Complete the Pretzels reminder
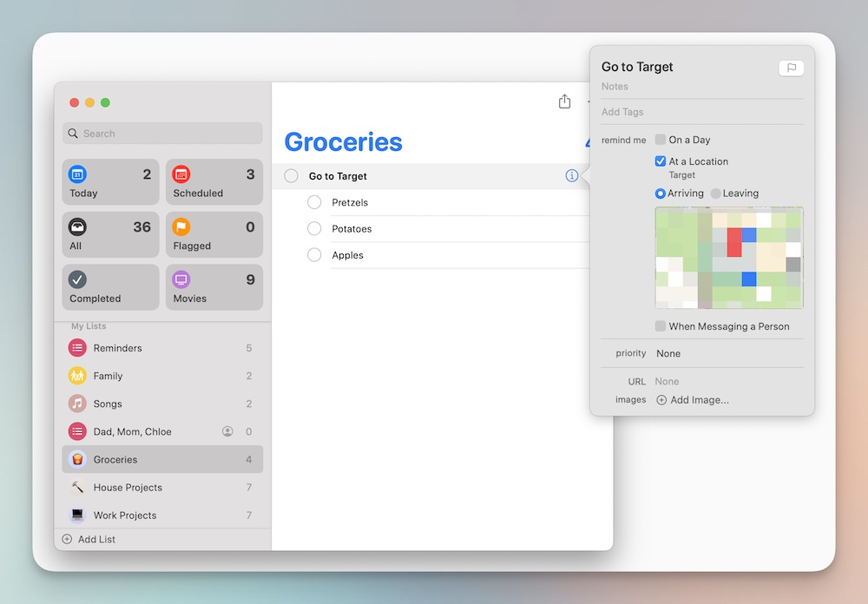The width and height of the screenshot is (868, 604). [x=314, y=202]
